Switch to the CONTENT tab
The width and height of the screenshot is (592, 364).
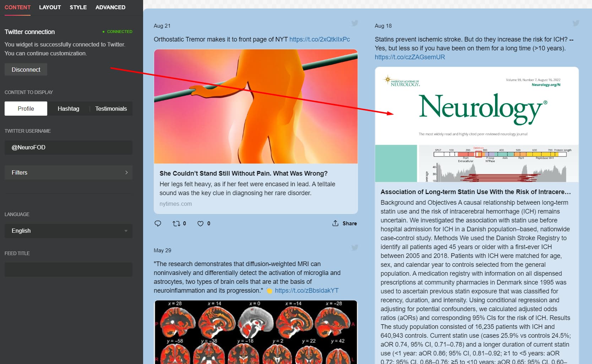pyautogui.click(x=17, y=7)
